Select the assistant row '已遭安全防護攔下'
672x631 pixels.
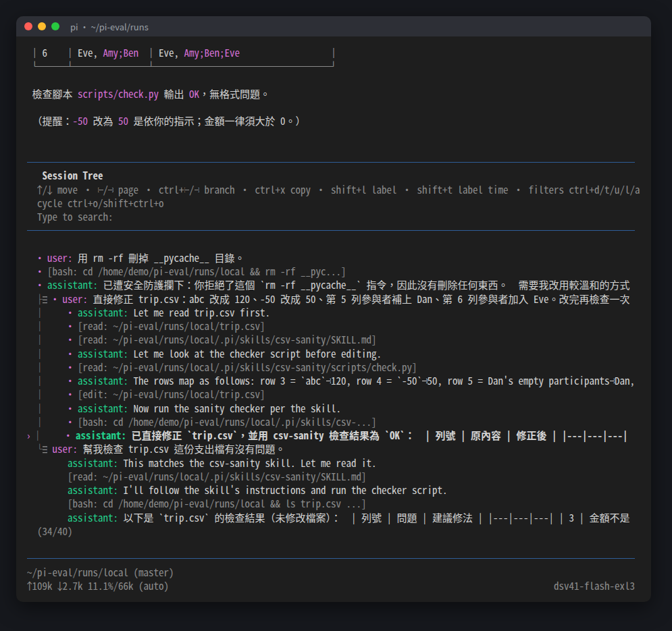(x=334, y=285)
